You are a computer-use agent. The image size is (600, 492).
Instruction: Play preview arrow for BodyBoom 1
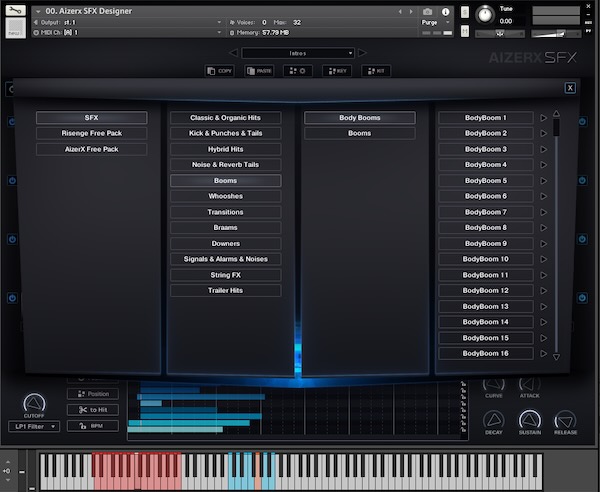(x=543, y=118)
